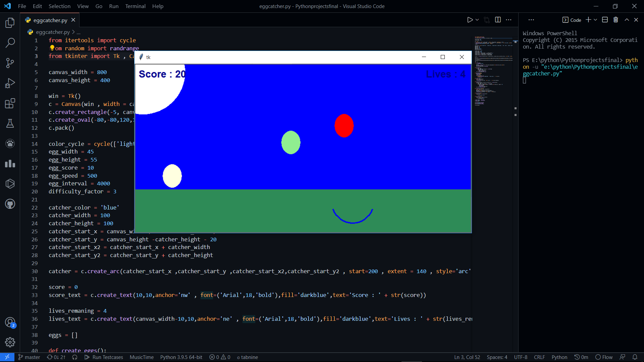
Task: Open the Extensions view
Action: click(x=10, y=103)
